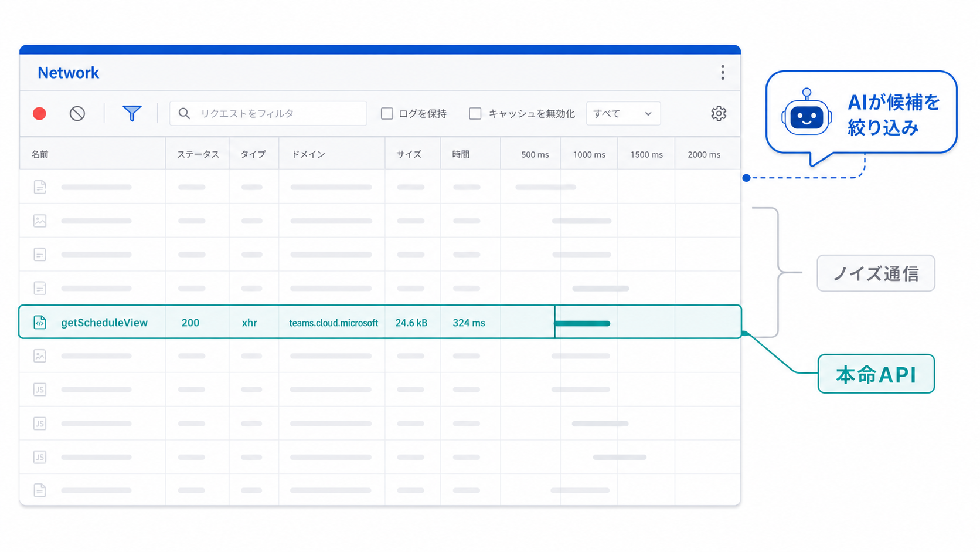
Task: Click the red record button
Action: 39,113
